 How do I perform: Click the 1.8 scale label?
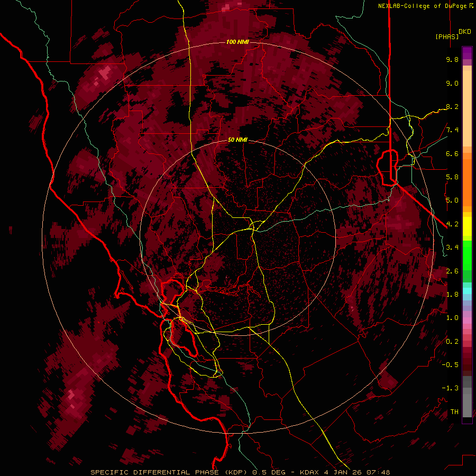(x=452, y=295)
